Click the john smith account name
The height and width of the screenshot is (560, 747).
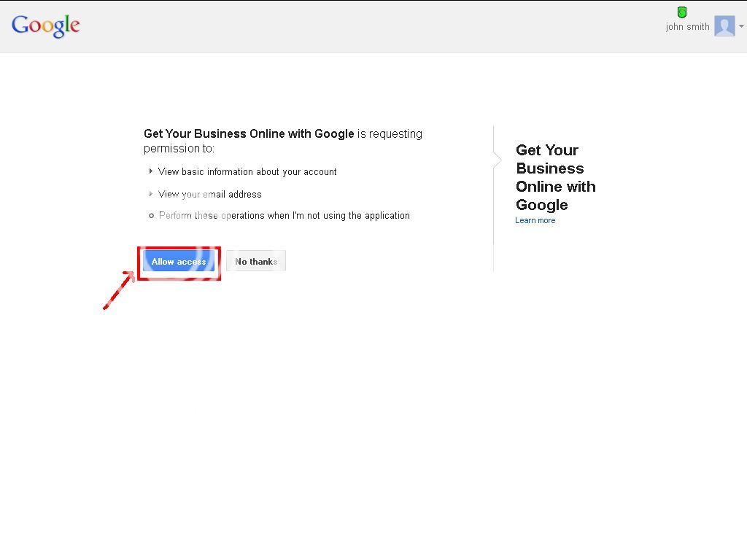pos(687,27)
